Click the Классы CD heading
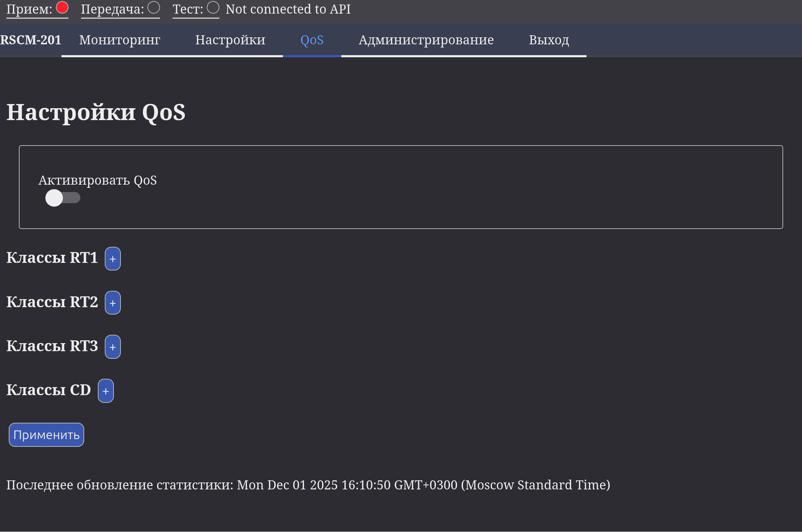This screenshot has height=532, width=802. pyautogui.click(x=49, y=390)
